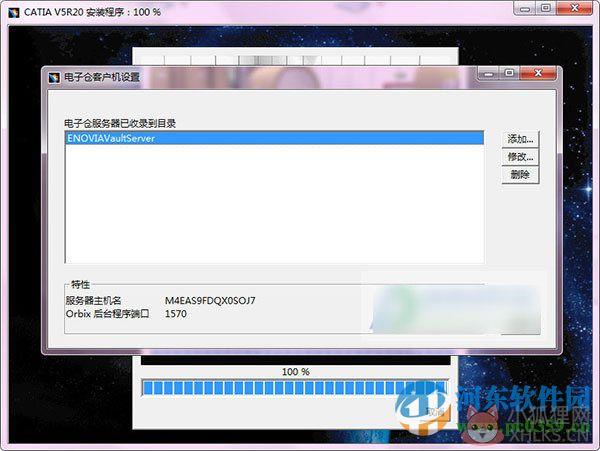This screenshot has height=451, width=600.
Task: Click the Orbix 后台程序端口 label
Action: click(107, 314)
